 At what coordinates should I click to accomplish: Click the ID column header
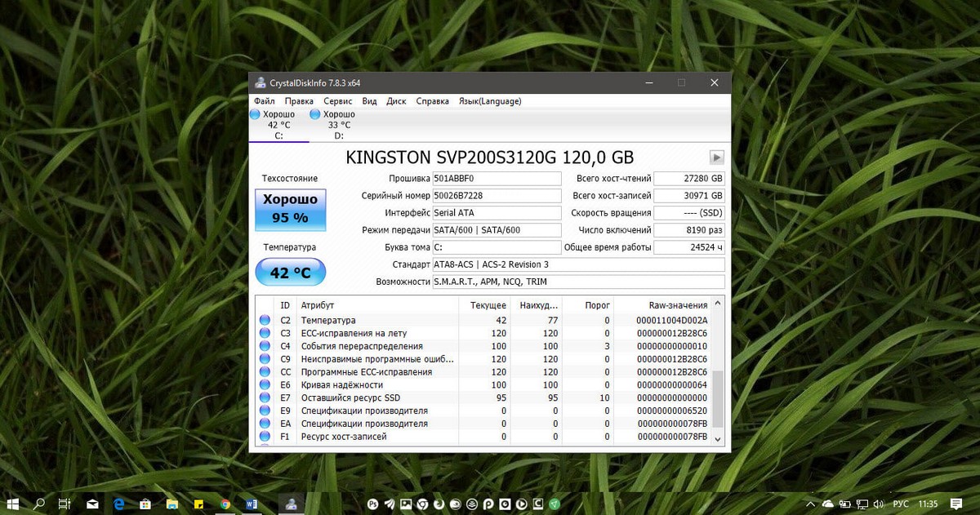coord(285,305)
